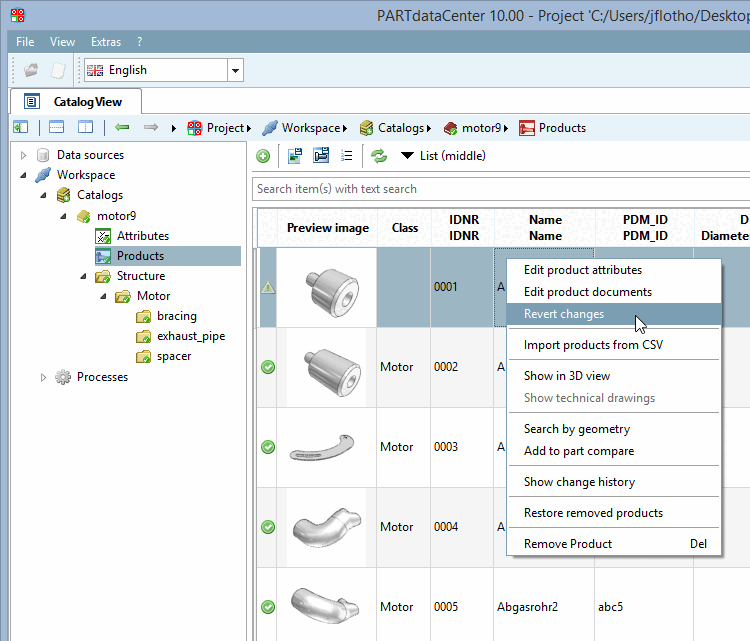Open the View menu
The width and height of the screenshot is (750, 641).
coord(62,42)
